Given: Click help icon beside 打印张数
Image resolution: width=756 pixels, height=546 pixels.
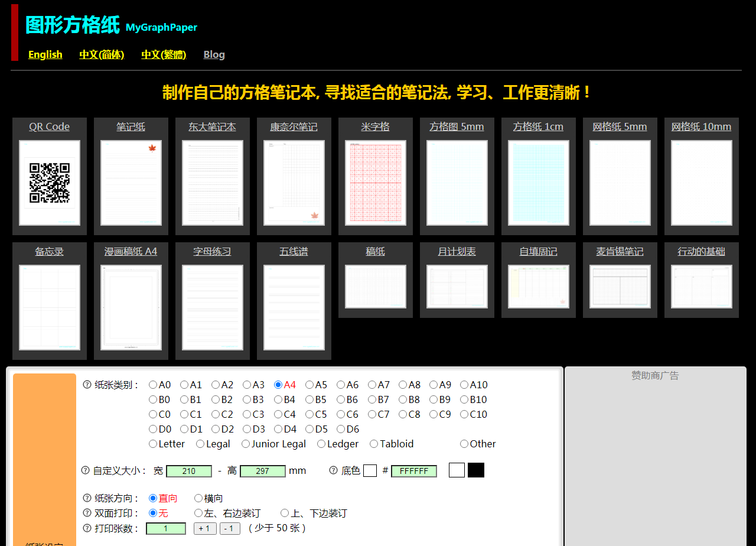Looking at the screenshot, I should point(87,528).
